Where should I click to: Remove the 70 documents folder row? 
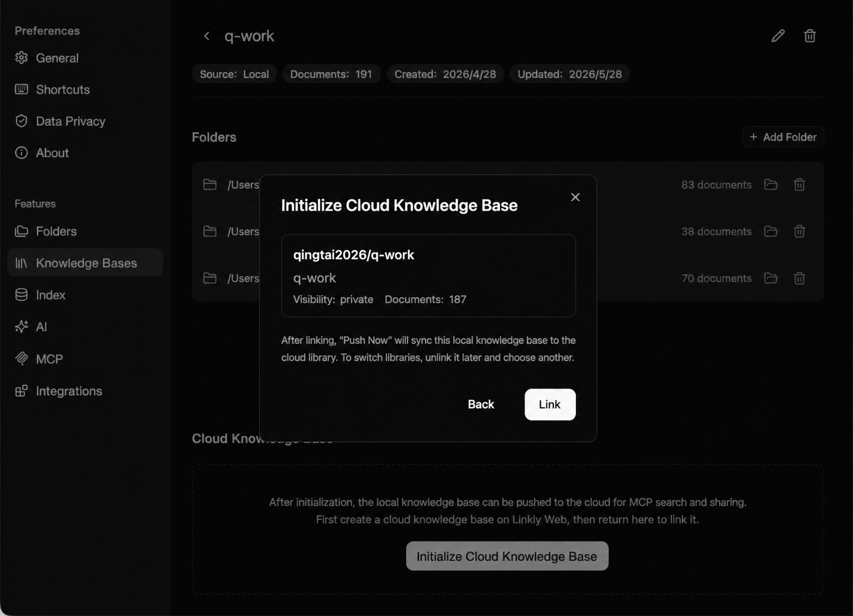pyautogui.click(x=799, y=278)
